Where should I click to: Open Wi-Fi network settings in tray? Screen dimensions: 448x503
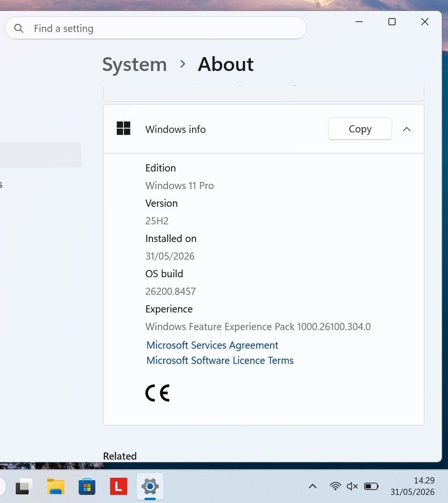[x=336, y=486]
